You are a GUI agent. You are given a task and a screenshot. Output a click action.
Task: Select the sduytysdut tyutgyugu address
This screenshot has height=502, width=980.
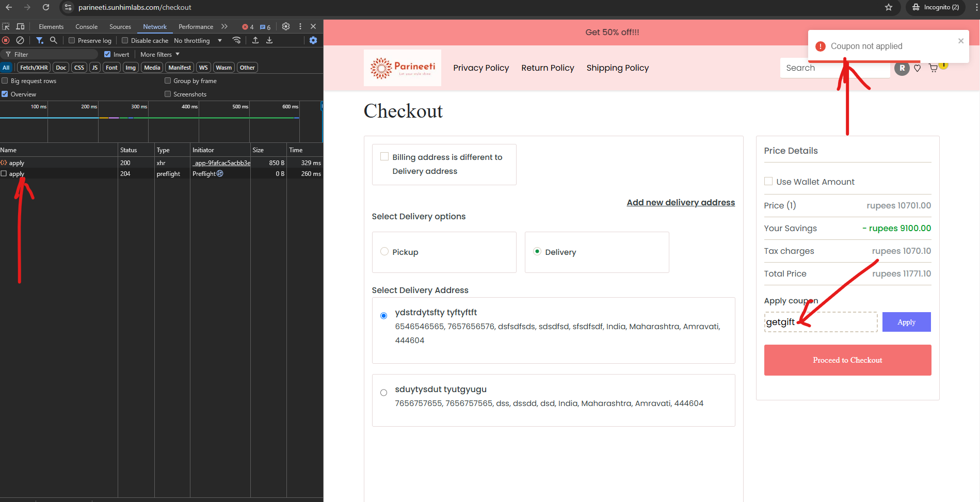click(383, 393)
